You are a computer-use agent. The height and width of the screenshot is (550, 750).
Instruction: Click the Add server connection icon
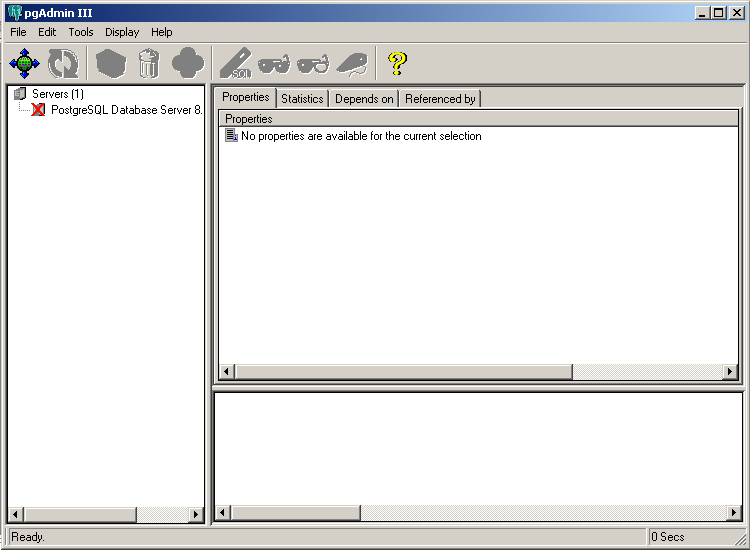click(x=24, y=63)
